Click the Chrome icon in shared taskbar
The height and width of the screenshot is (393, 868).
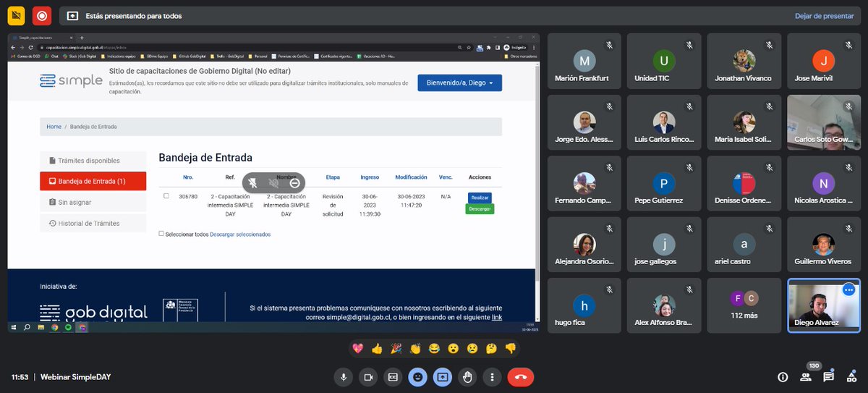(x=55, y=328)
